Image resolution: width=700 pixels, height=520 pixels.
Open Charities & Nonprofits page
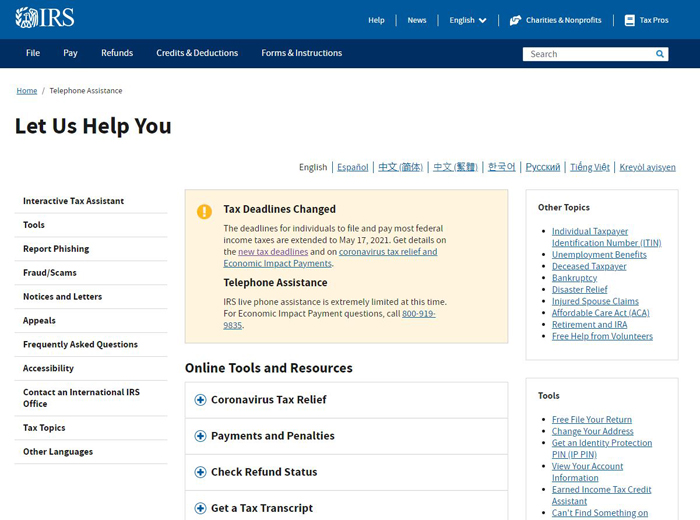coord(563,20)
